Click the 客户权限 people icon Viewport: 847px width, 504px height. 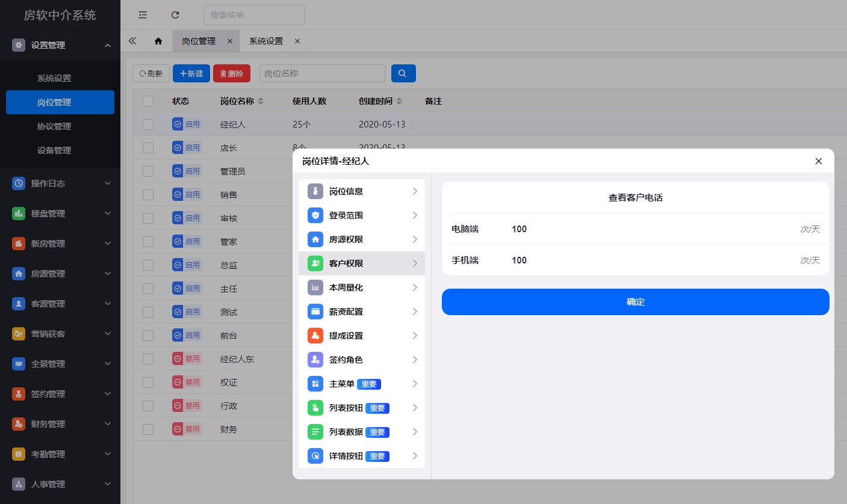coord(315,263)
